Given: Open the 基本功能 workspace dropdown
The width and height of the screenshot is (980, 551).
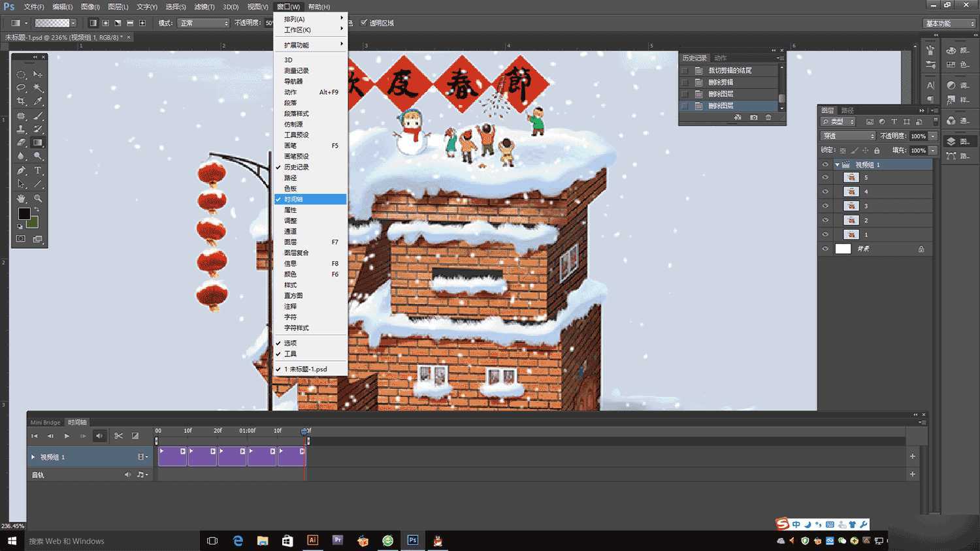Looking at the screenshot, I should 949,24.
